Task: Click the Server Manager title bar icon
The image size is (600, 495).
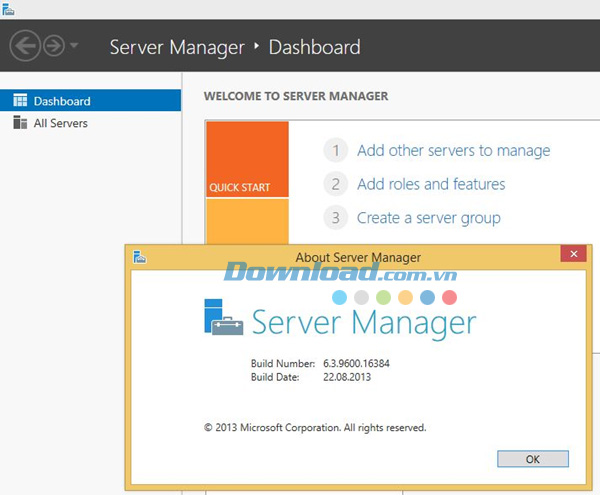Action: click(8, 9)
